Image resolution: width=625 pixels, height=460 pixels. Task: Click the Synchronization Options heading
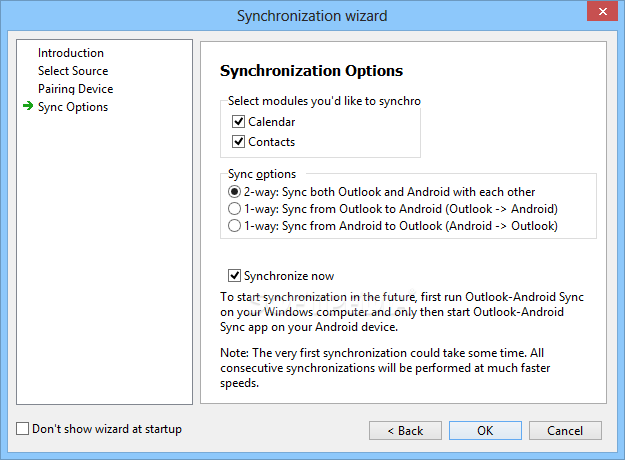tap(311, 71)
